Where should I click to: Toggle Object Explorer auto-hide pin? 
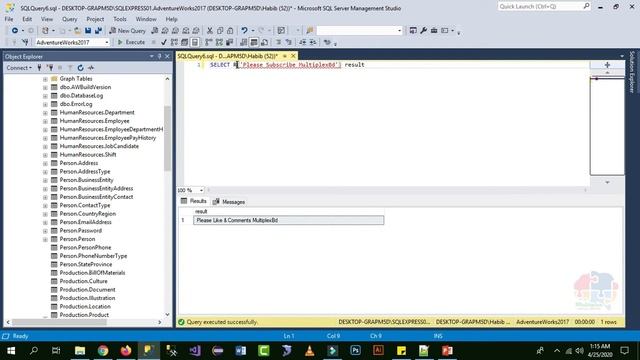point(160,56)
